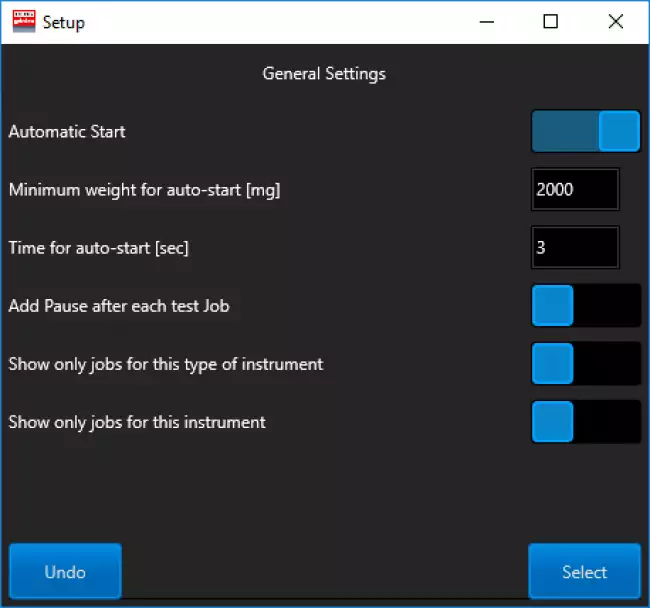Focus the time for auto-start field showing 3
Image resolution: width=650 pixels, height=608 pixels.
pos(575,248)
